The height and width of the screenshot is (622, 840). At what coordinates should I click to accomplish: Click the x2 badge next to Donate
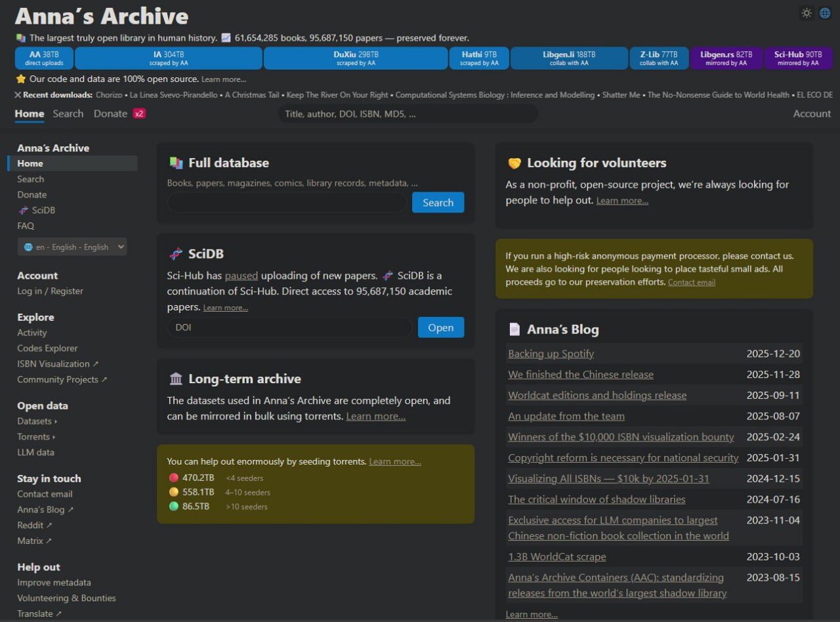(x=138, y=114)
